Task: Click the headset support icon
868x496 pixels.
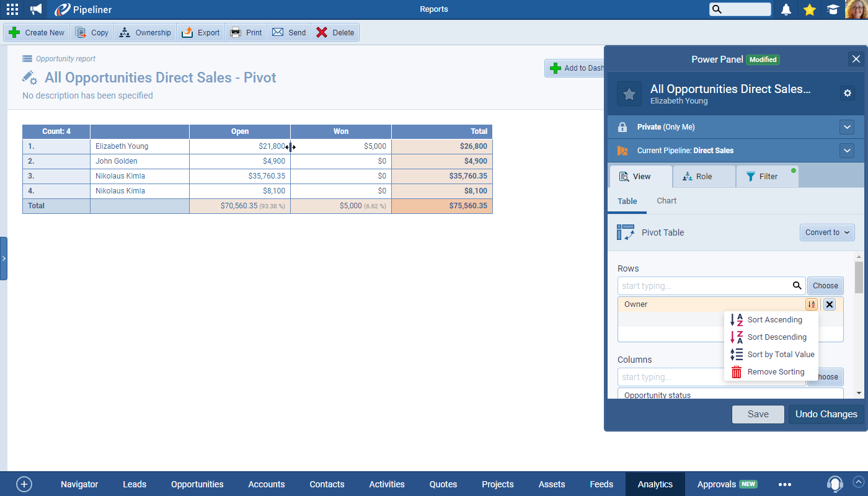Action: click(x=835, y=484)
